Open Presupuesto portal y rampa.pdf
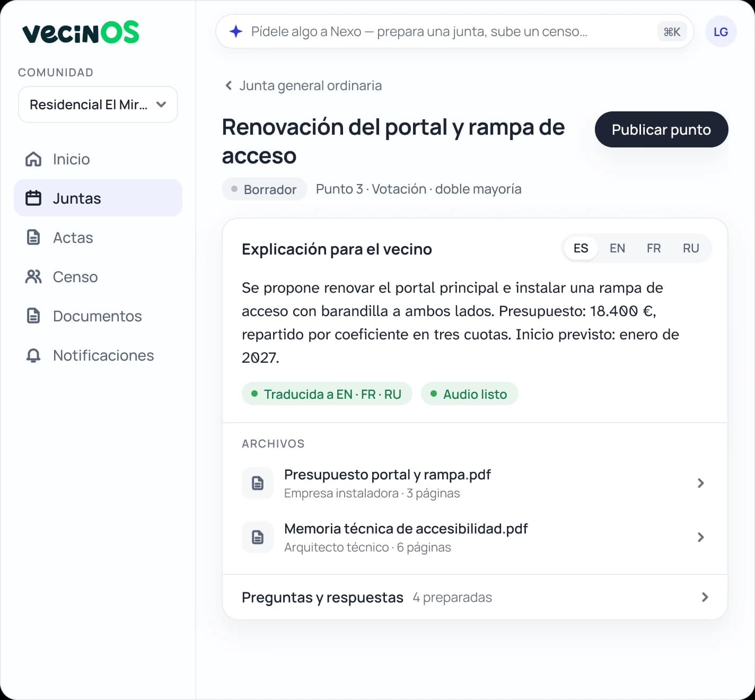This screenshot has height=700, width=755. coord(475,483)
